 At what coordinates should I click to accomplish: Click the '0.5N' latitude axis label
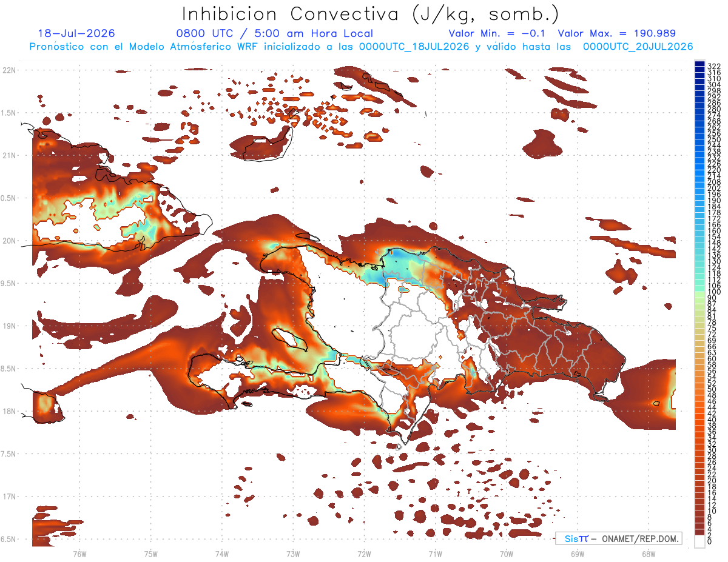(9, 198)
